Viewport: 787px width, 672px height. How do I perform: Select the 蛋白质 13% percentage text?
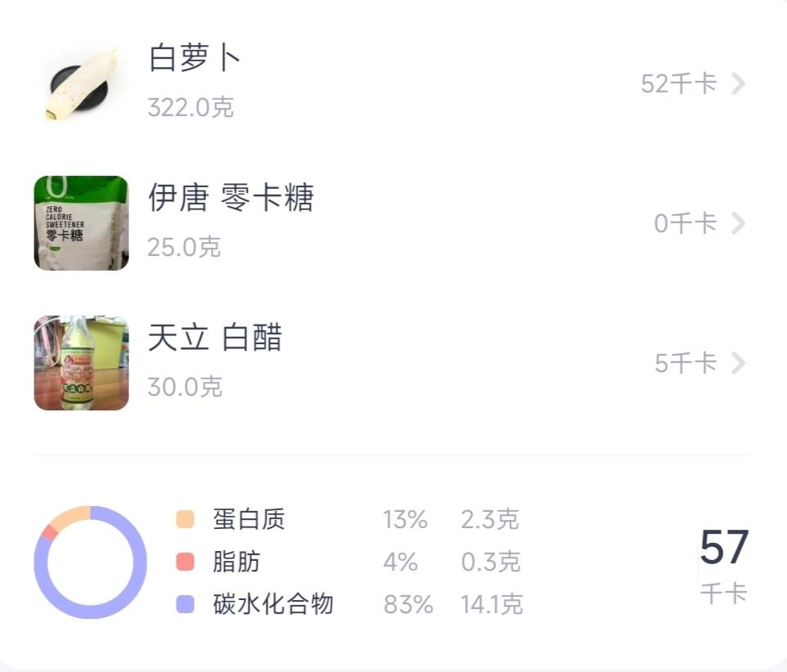pos(403,520)
